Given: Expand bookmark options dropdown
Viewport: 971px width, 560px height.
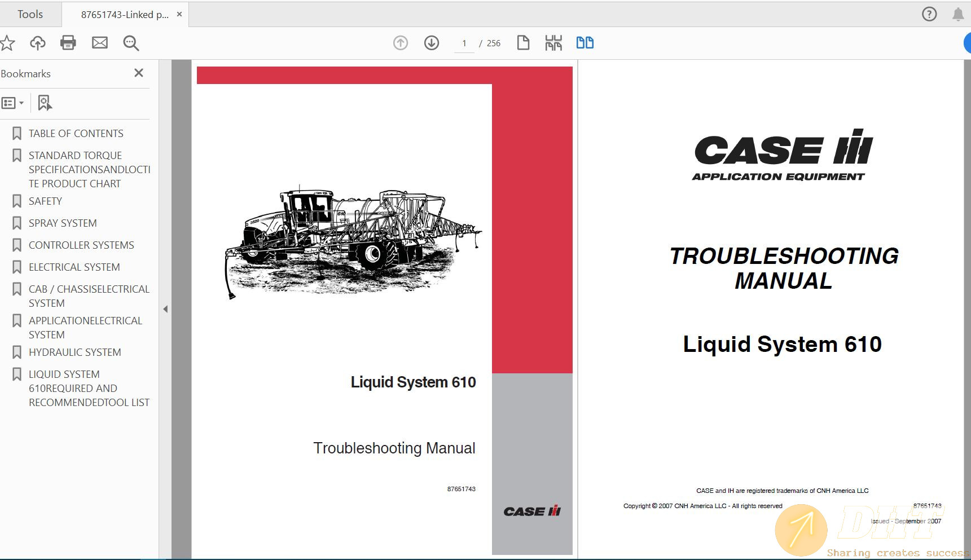Looking at the screenshot, I should 14,103.
